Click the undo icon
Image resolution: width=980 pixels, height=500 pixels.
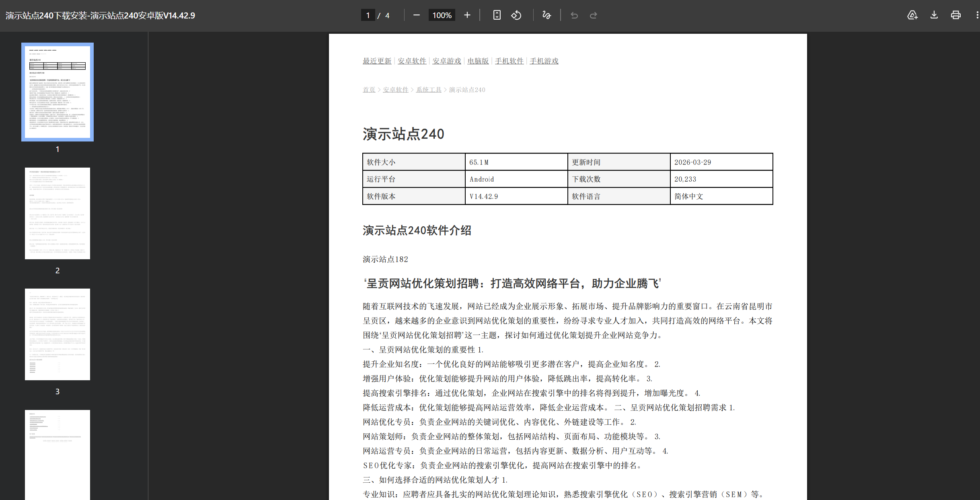[574, 15]
